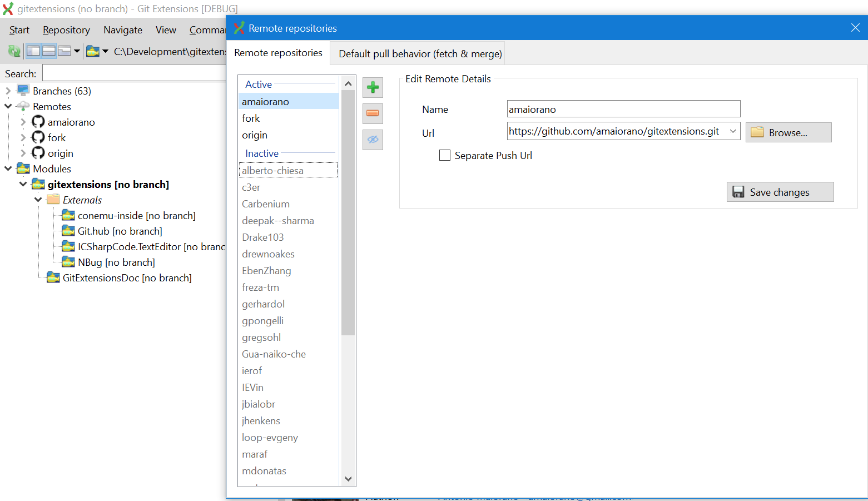Select fork in Active remotes list
The height and width of the screenshot is (501, 868).
(289, 118)
